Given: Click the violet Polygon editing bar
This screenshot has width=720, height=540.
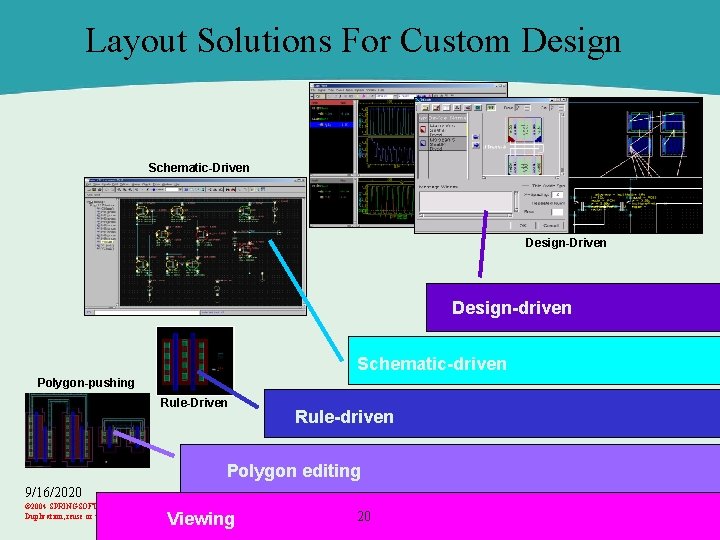Looking at the screenshot, I should click(450, 468).
